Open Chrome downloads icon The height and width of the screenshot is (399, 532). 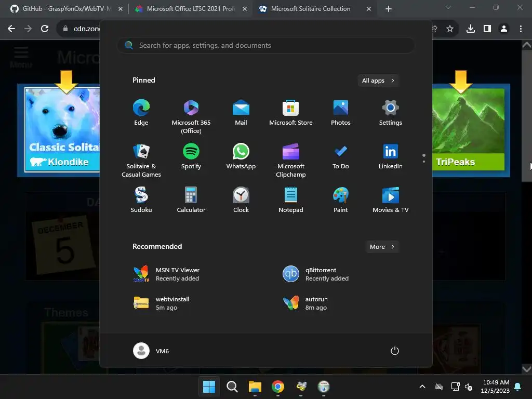[471, 29]
